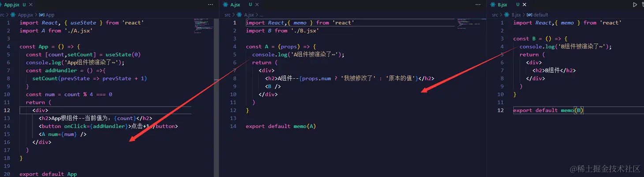This screenshot has height=177, width=644.
Task: Click 'const B = () =>' line
Action: pos(540,39)
